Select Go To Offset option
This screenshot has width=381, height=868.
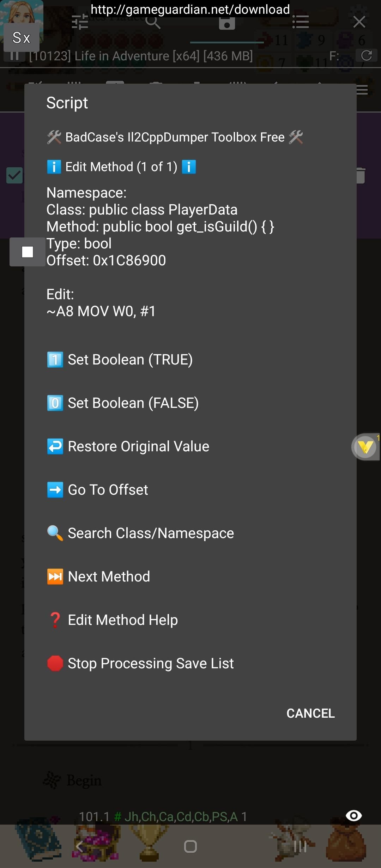pos(108,490)
